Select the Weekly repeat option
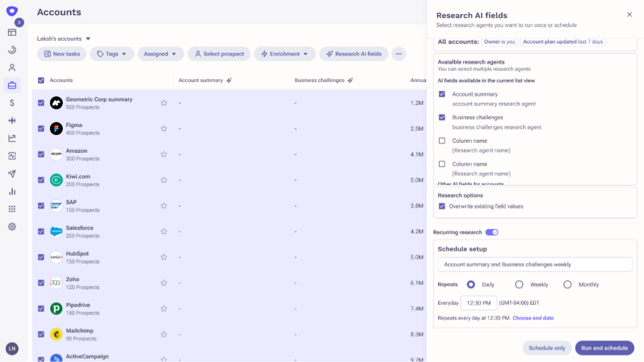 coord(519,284)
